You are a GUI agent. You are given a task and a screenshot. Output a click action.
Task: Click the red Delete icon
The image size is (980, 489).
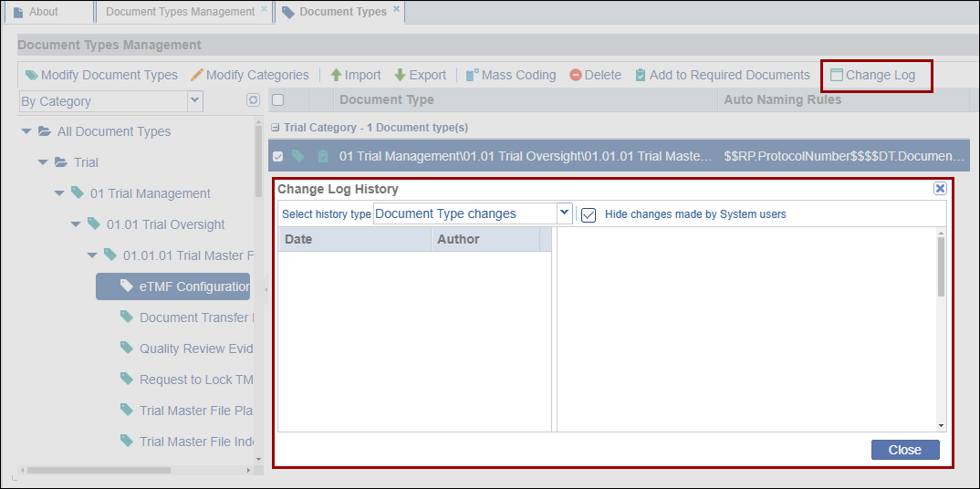click(576, 76)
